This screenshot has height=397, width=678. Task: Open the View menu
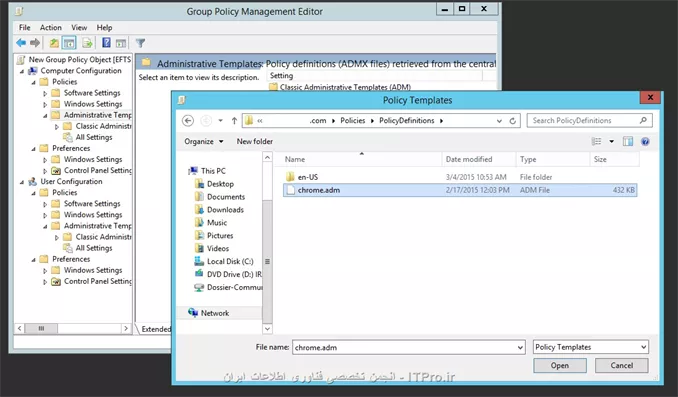[79, 27]
